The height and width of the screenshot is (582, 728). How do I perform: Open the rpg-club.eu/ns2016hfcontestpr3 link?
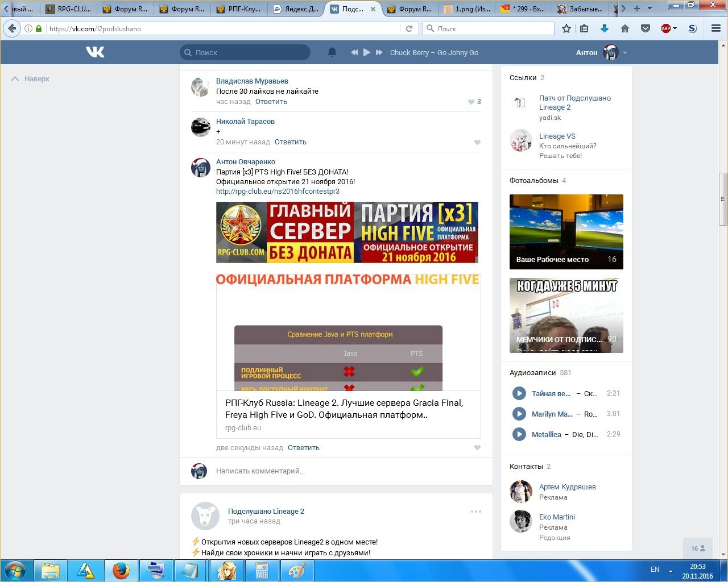[x=278, y=192]
